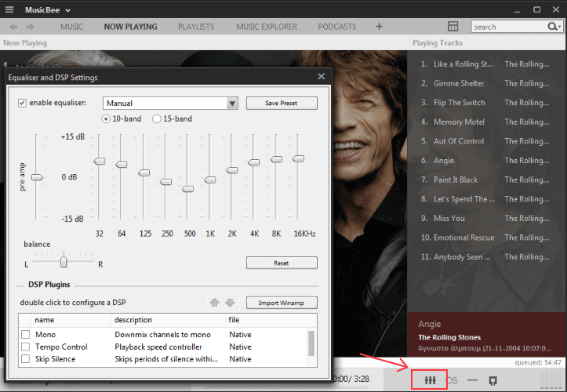Screen dimensions: 567x392
Task: Click The Rolling Stones artist in info panel
Action: (449, 337)
